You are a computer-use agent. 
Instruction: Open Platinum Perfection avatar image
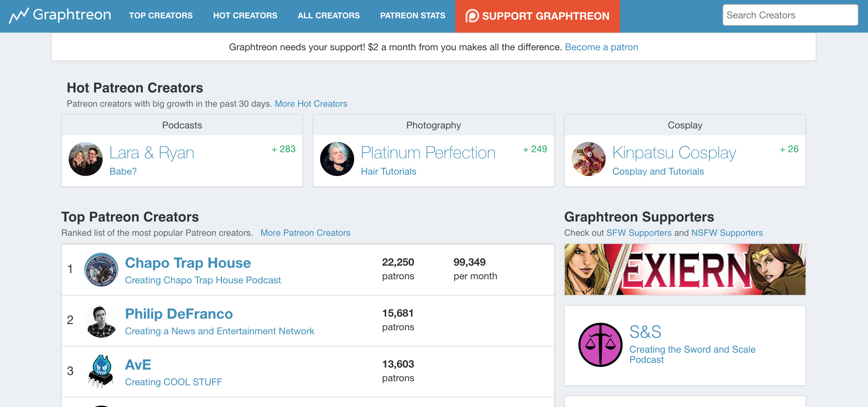[x=337, y=159]
